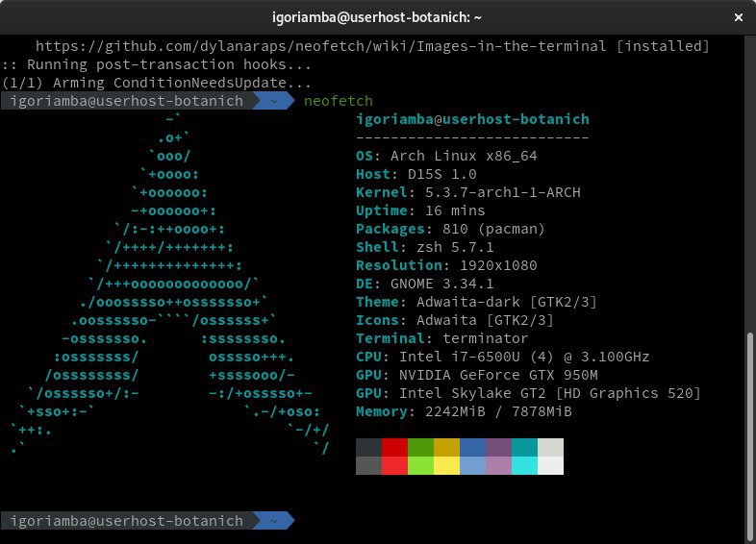756x544 pixels.
Task: Click the blue ~ segment of the top prompt
Action: (x=273, y=101)
